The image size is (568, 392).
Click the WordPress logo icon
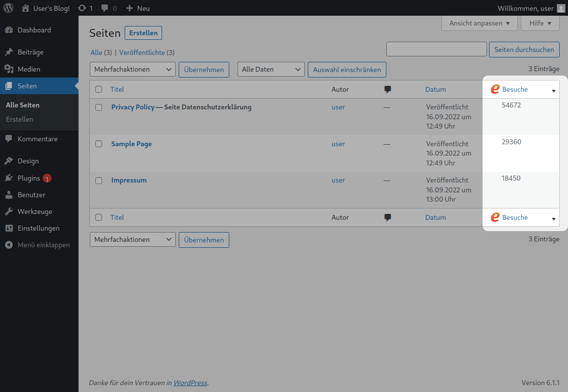tap(8, 8)
